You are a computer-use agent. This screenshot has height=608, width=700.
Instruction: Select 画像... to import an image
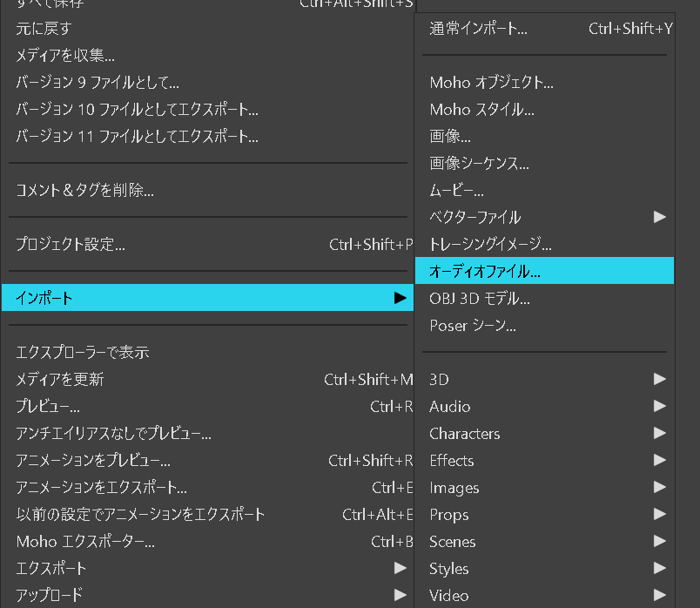pos(450,137)
